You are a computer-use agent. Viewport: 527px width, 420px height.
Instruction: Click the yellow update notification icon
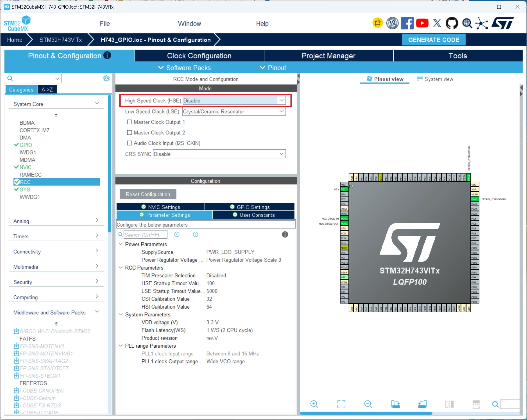tap(377, 23)
